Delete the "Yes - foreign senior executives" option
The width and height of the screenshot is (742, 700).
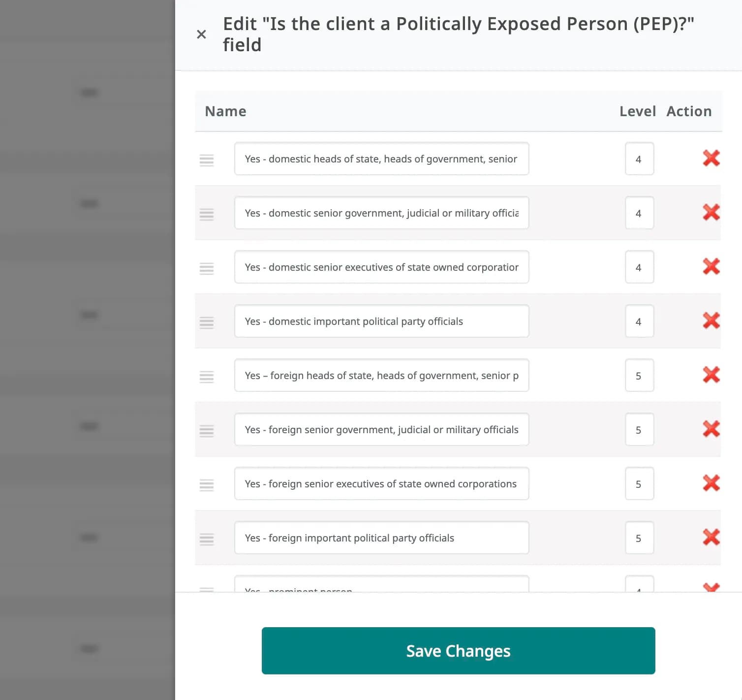711,483
